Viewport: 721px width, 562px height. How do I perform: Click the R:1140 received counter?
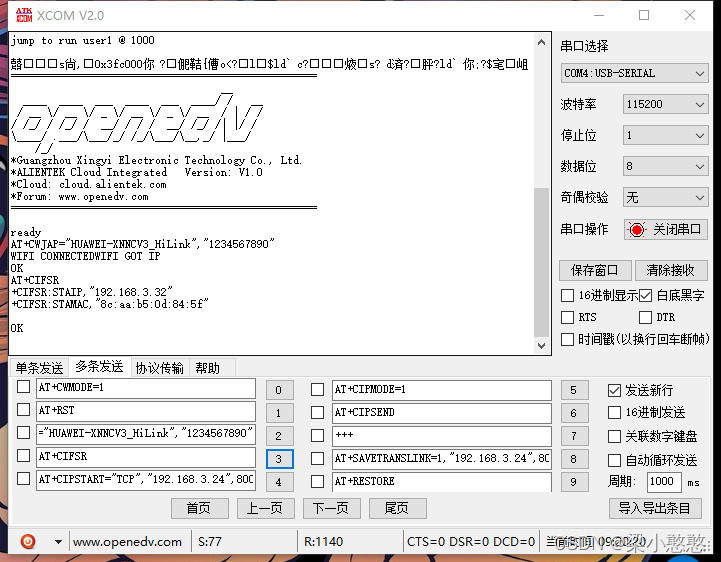(323, 542)
